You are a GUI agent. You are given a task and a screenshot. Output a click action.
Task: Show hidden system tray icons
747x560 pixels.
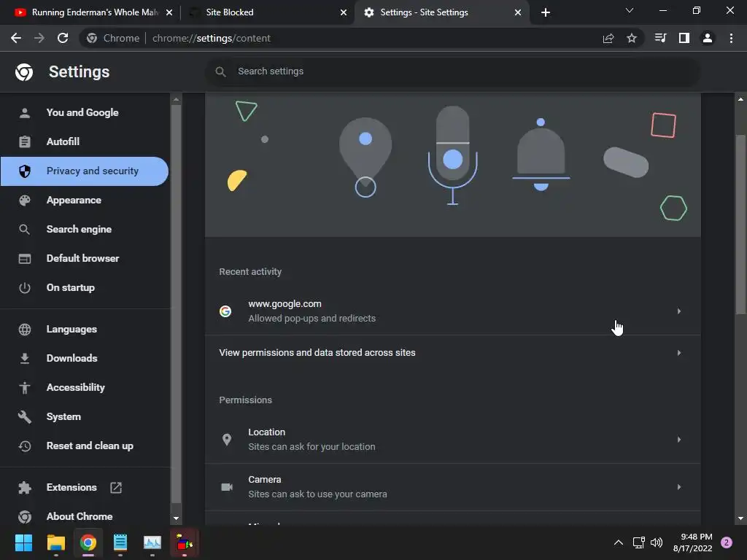tap(619, 542)
